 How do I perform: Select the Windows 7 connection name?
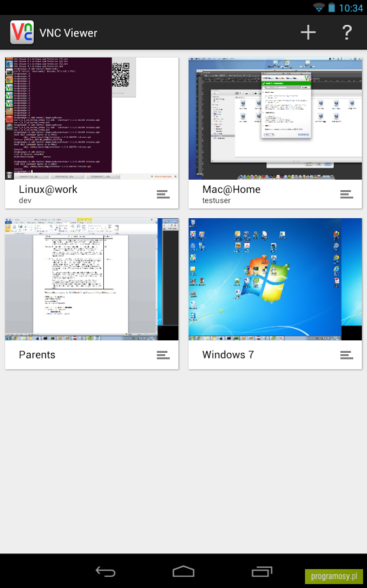click(x=228, y=355)
